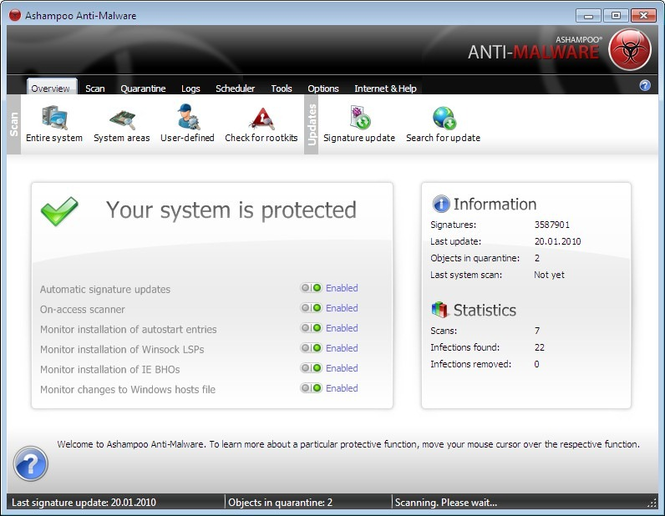Click the vertical Updates section label

pyautogui.click(x=311, y=124)
